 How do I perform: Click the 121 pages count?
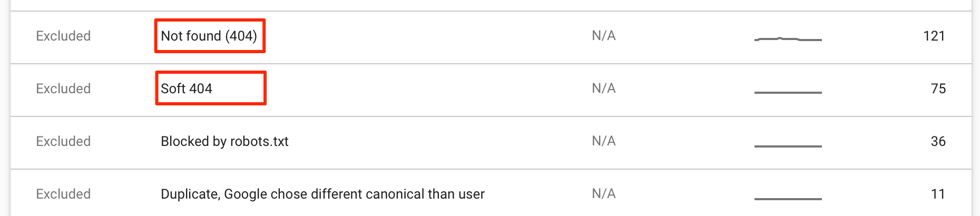[x=934, y=36]
